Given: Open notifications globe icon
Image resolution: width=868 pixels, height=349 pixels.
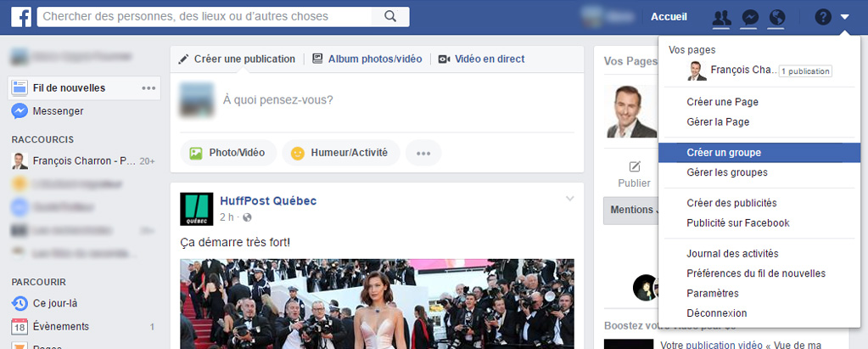Looking at the screenshot, I should [x=776, y=17].
